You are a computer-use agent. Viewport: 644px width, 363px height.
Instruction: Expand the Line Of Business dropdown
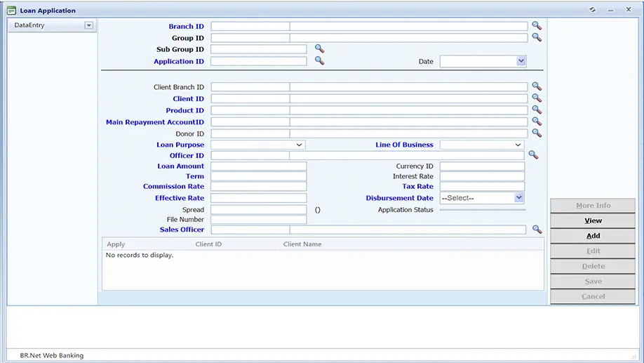pos(518,145)
